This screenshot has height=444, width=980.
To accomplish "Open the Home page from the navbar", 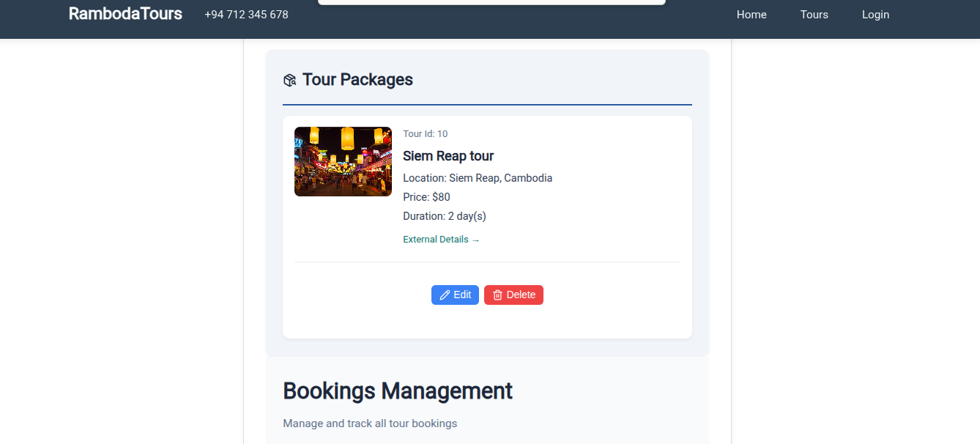I will [751, 15].
